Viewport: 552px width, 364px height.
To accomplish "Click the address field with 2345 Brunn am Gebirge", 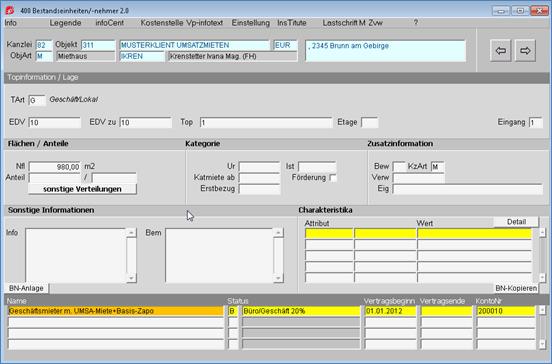I will coord(385,51).
